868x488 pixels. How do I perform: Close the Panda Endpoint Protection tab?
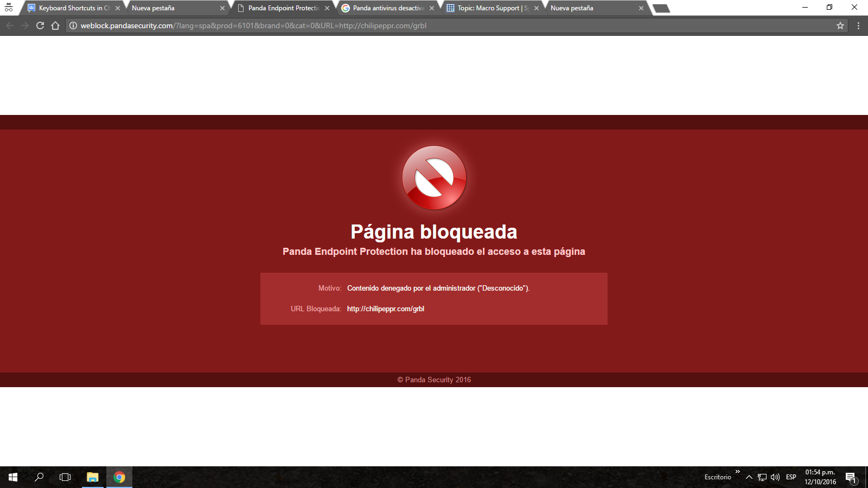[x=327, y=8]
